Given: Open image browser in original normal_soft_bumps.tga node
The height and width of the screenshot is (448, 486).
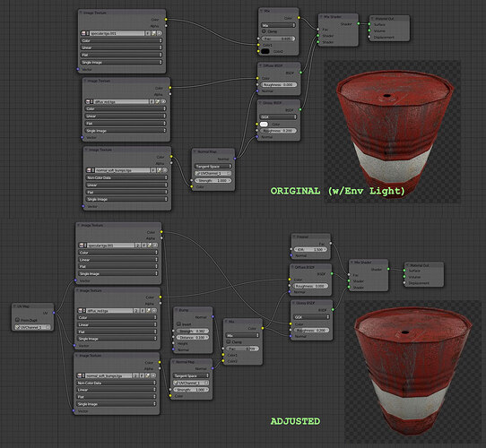Looking at the screenshot, I should [x=91, y=170].
